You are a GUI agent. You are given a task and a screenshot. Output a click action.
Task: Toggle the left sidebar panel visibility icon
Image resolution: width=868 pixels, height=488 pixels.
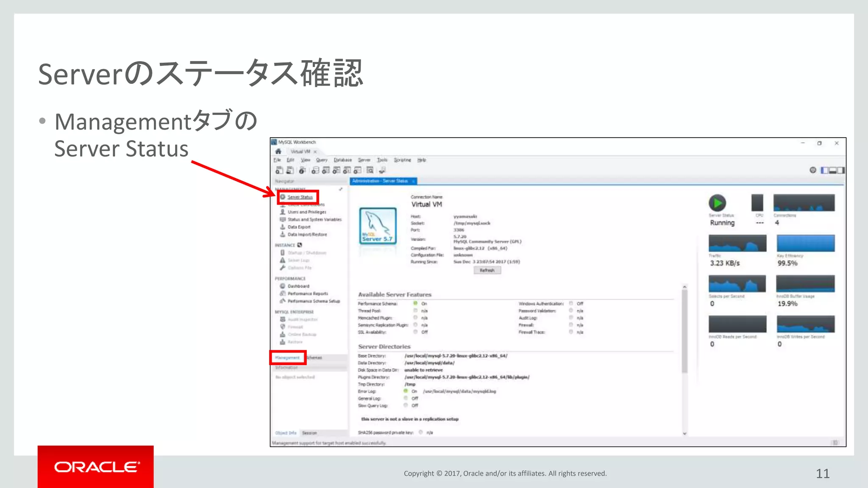click(824, 170)
